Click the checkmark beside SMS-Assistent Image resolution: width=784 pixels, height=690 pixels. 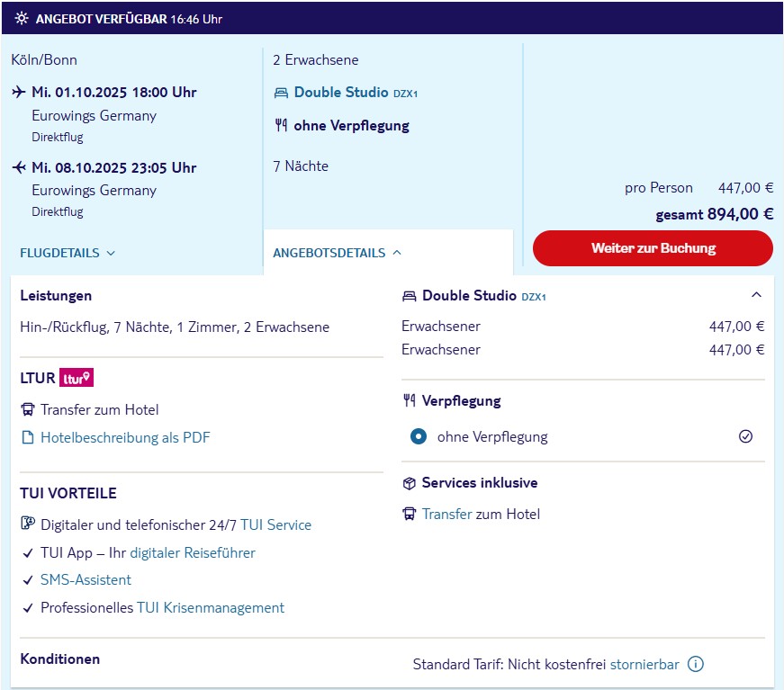click(x=28, y=580)
